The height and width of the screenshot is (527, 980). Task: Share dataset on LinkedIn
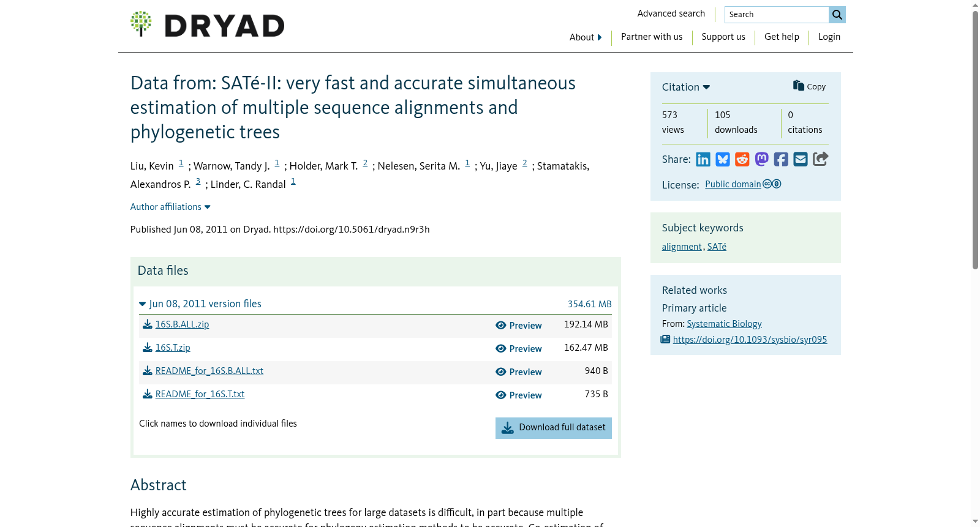click(x=703, y=160)
